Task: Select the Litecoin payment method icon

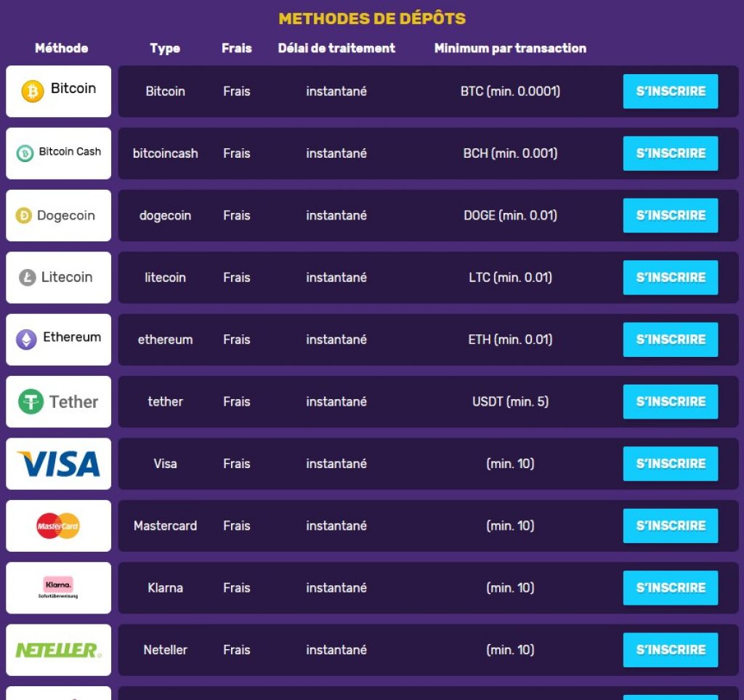Action: 25,278
